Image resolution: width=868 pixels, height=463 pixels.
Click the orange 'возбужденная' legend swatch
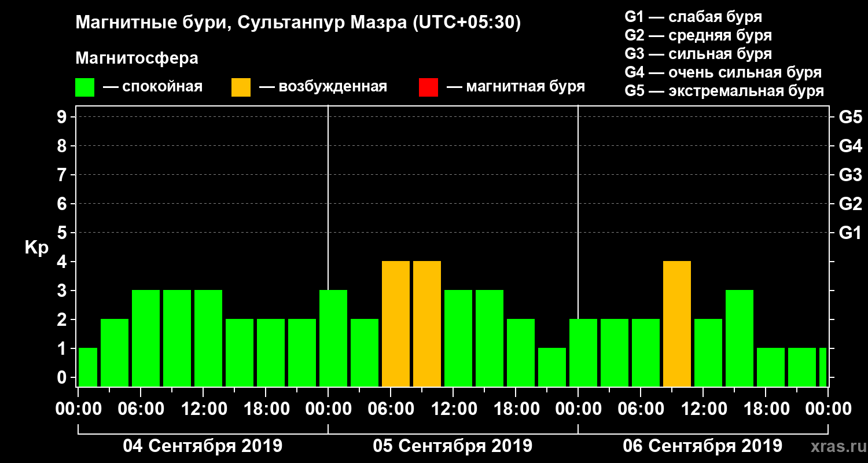(241, 87)
